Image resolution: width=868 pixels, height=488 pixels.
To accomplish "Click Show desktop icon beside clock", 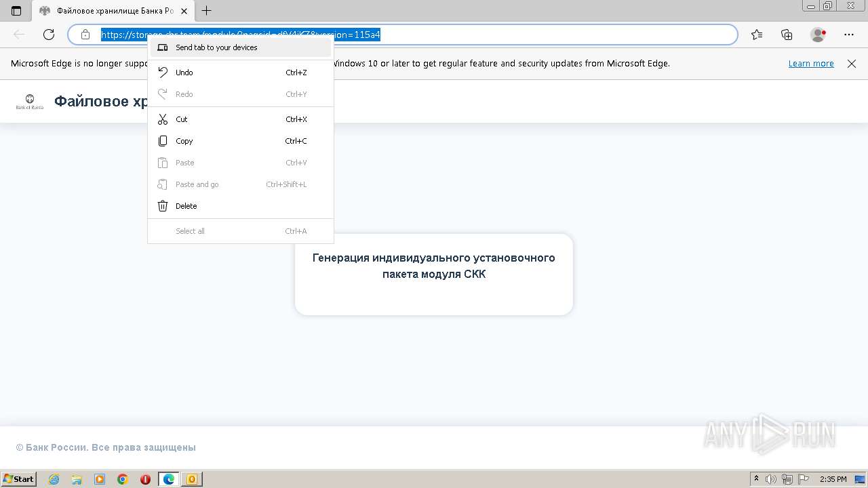I will tap(860, 479).
